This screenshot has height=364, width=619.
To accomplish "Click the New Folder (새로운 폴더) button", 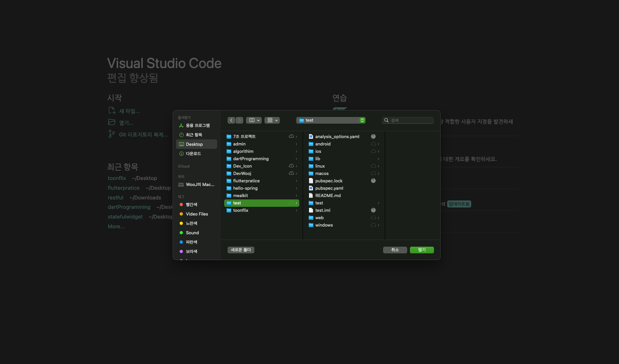I will [241, 250].
